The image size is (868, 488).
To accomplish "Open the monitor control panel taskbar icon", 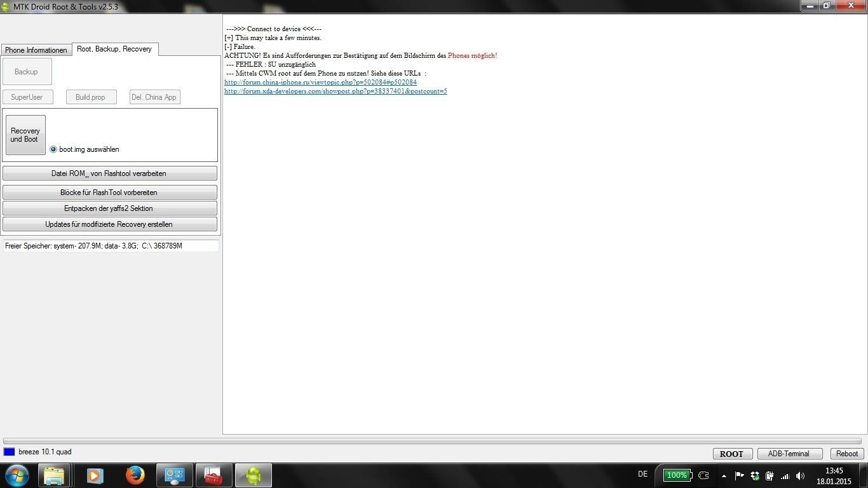I will click(174, 475).
